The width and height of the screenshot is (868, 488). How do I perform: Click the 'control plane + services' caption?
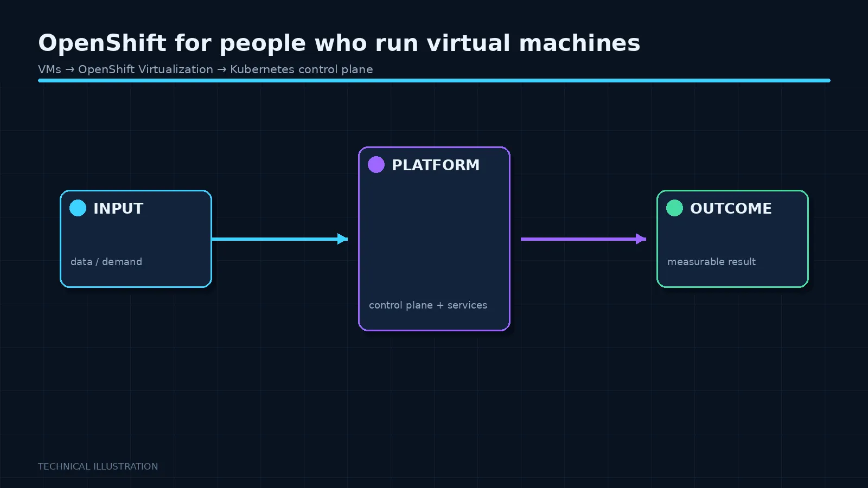[x=428, y=305]
